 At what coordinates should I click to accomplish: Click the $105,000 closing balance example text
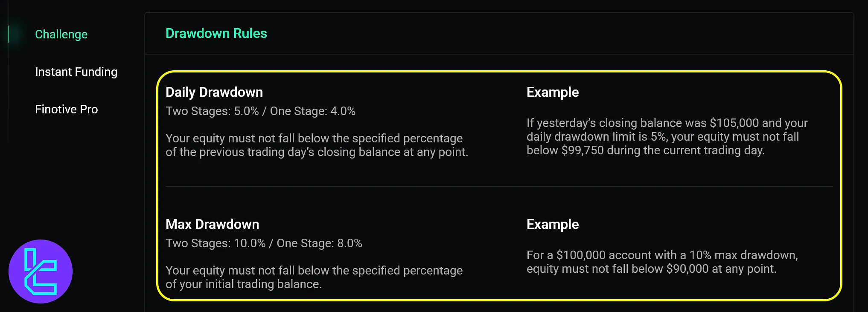[667, 123]
